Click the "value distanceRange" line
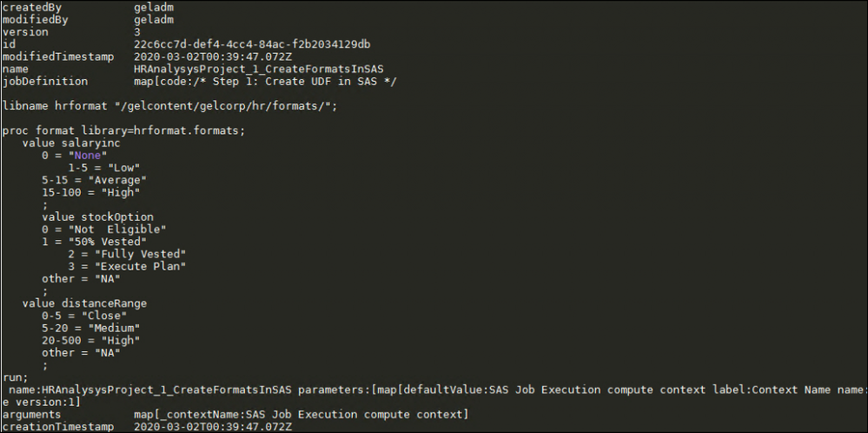Viewport: 868px width, 433px height. tap(83, 303)
